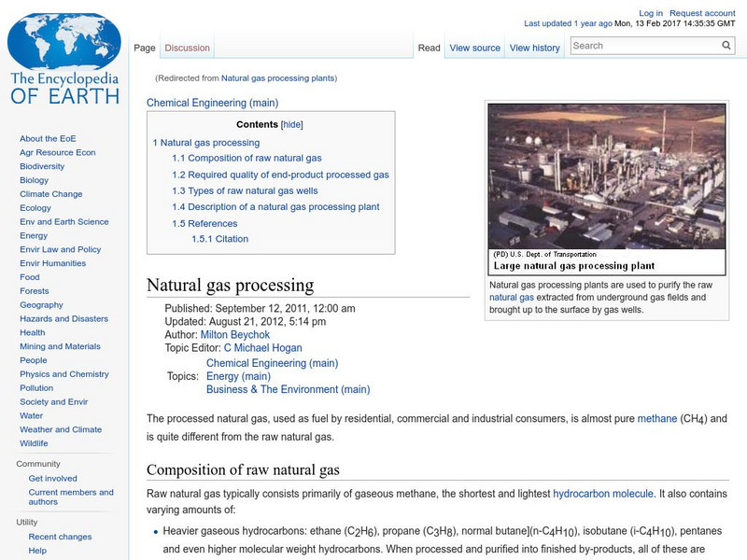Open Water in sidebar

click(x=31, y=415)
